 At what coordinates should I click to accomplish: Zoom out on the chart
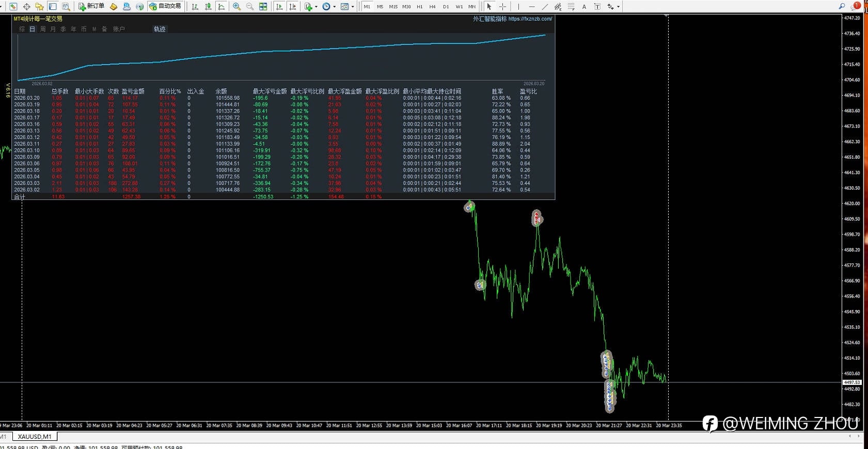click(250, 6)
